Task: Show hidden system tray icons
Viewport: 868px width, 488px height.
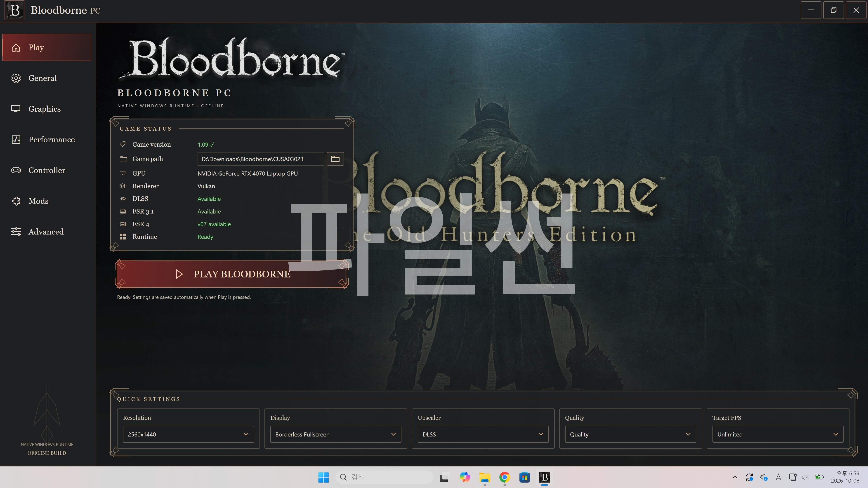Action: (x=735, y=477)
